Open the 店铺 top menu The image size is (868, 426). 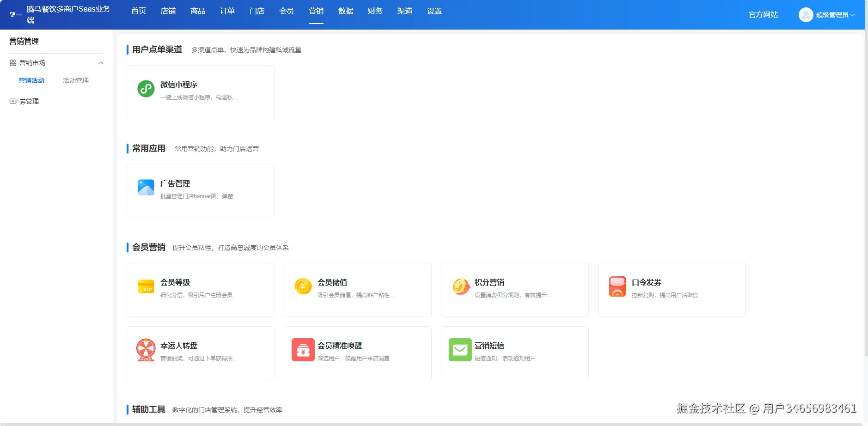point(168,11)
